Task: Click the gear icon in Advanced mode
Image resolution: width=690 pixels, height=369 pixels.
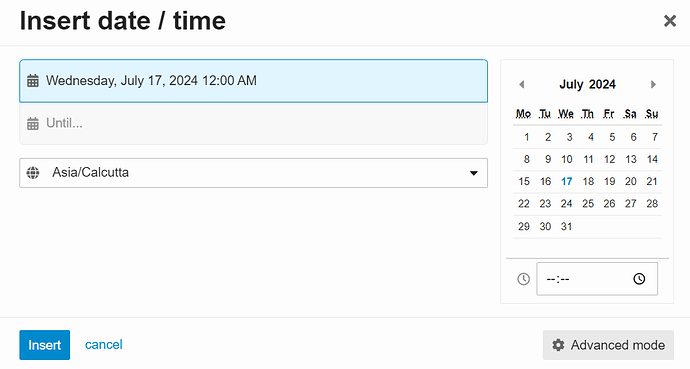Action: point(558,345)
